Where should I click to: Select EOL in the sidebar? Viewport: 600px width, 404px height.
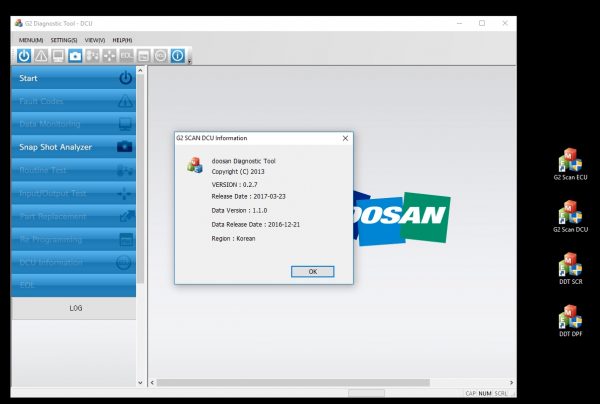[73, 285]
